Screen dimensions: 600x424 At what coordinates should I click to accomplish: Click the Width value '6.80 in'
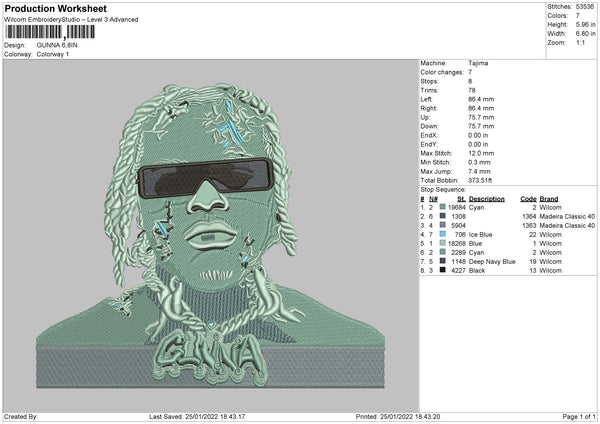point(585,34)
